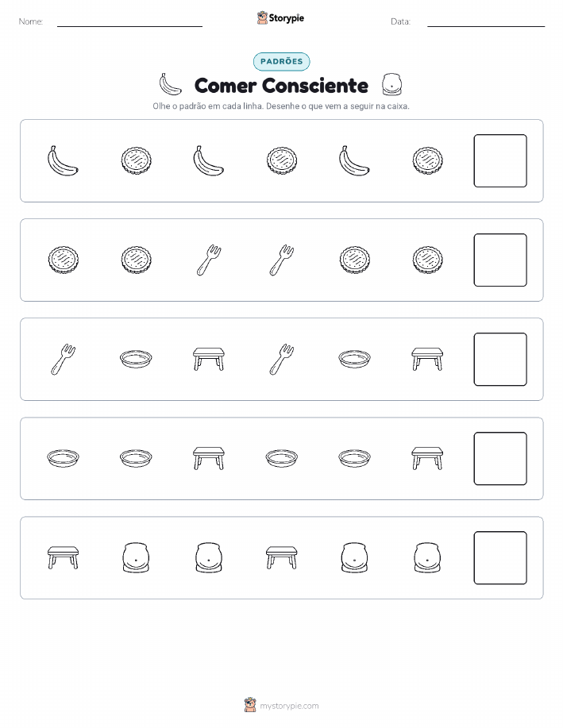Click the bear icon in the footer
Screen dimensions: 563x728
click(x=250, y=705)
